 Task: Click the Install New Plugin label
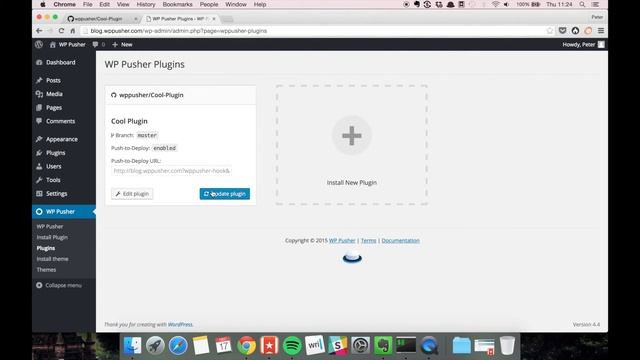[351, 182]
